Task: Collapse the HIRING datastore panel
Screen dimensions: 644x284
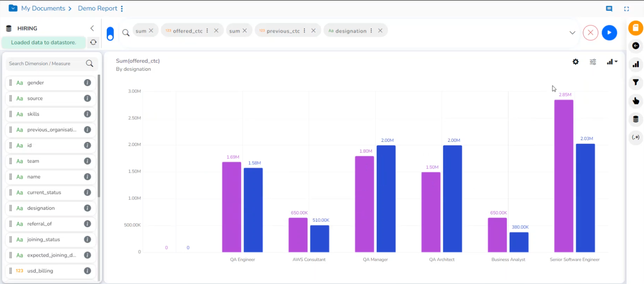Action: (92, 28)
